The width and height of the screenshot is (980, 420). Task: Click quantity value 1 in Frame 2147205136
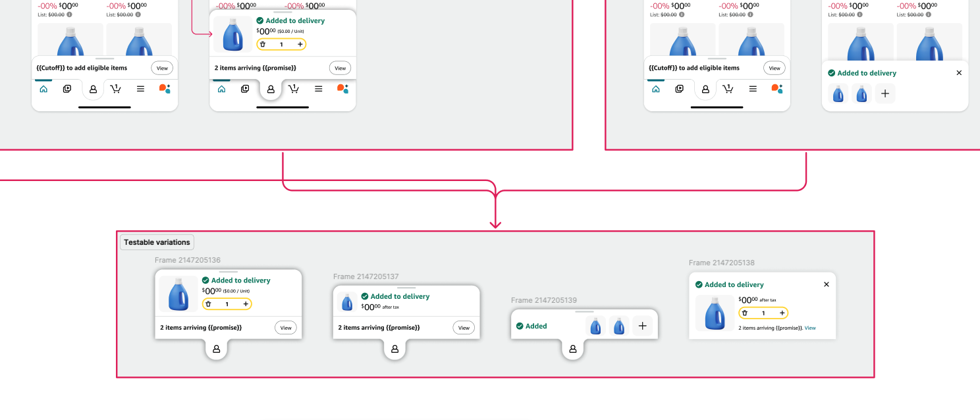(227, 304)
